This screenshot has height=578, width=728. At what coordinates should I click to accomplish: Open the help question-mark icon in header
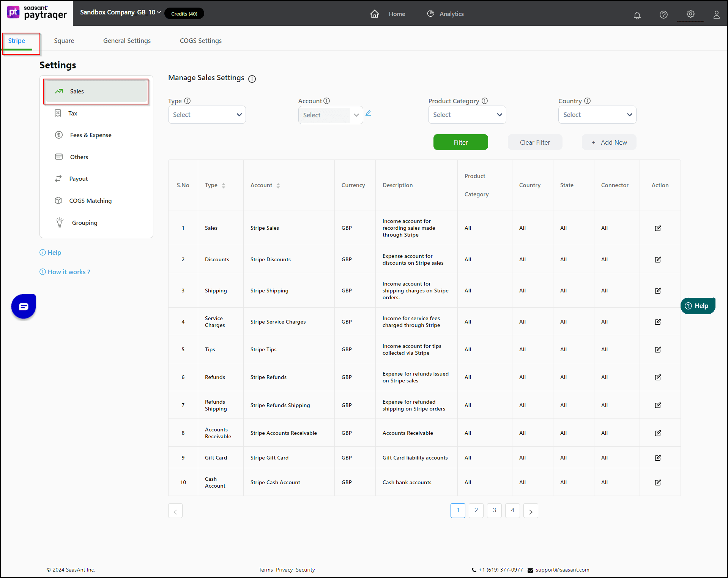point(663,14)
